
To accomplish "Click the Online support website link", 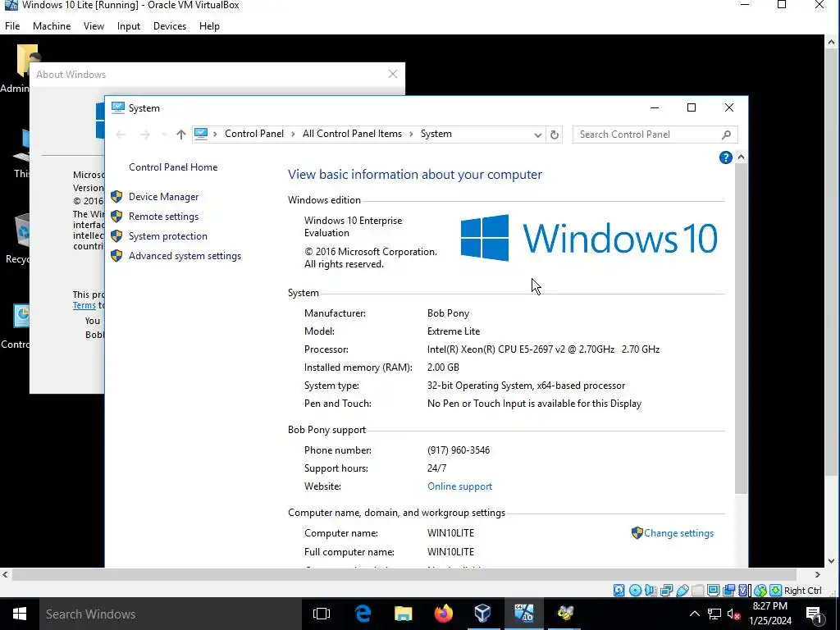I will click(459, 486).
